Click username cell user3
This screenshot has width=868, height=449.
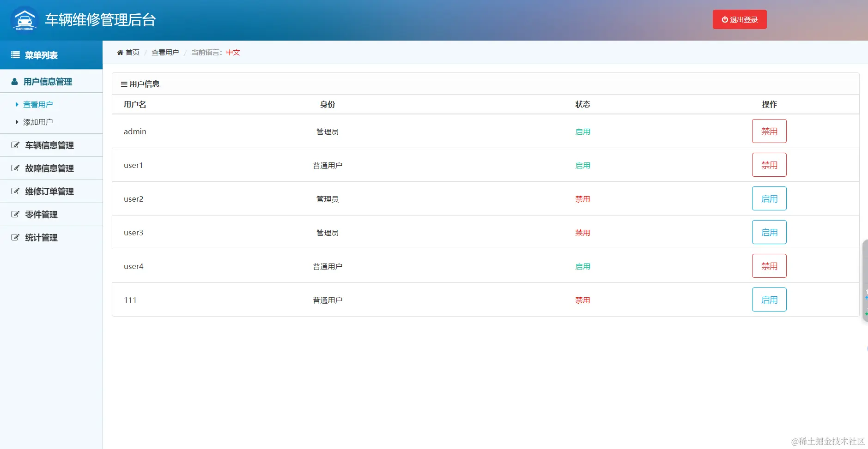point(134,233)
